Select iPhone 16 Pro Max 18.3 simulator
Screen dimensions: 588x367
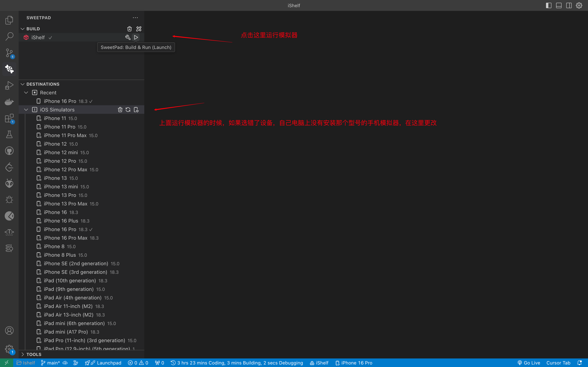tap(66, 238)
